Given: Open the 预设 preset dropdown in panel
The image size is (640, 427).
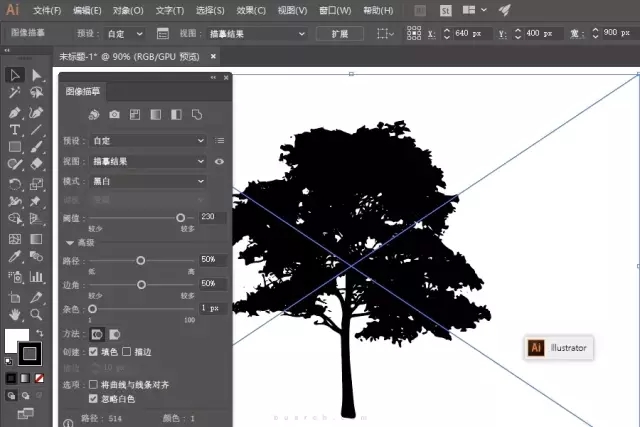Looking at the screenshot, I should pyautogui.click(x=148, y=141).
